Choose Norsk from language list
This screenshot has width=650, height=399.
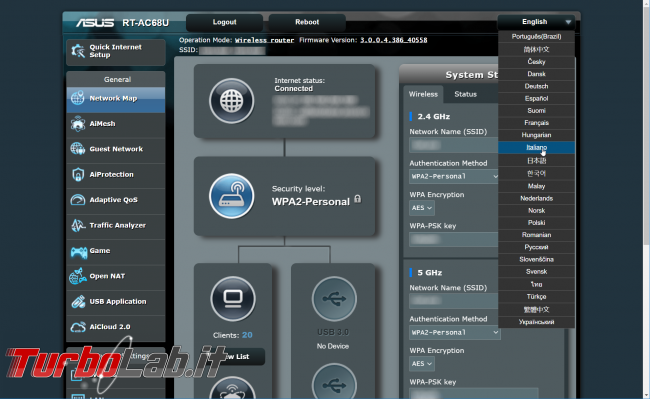point(536,210)
